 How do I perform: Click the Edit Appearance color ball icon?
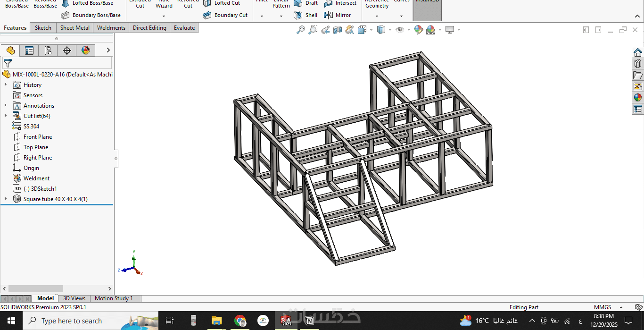418,30
